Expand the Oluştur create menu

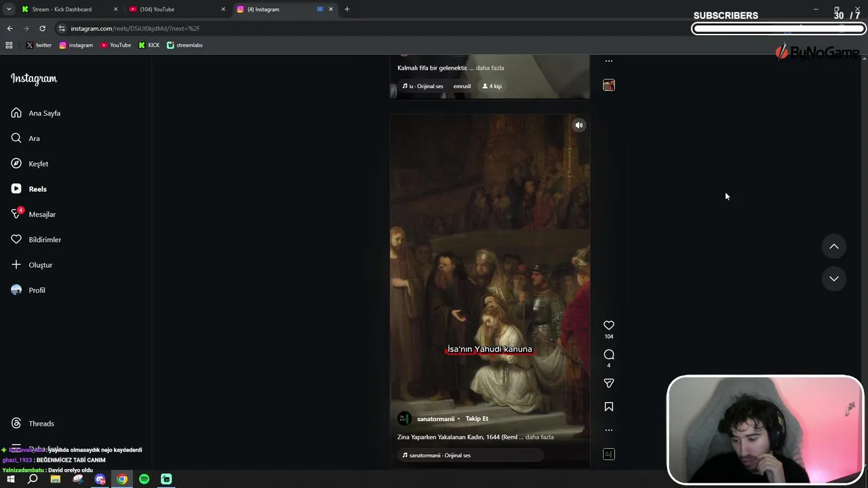click(32, 265)
